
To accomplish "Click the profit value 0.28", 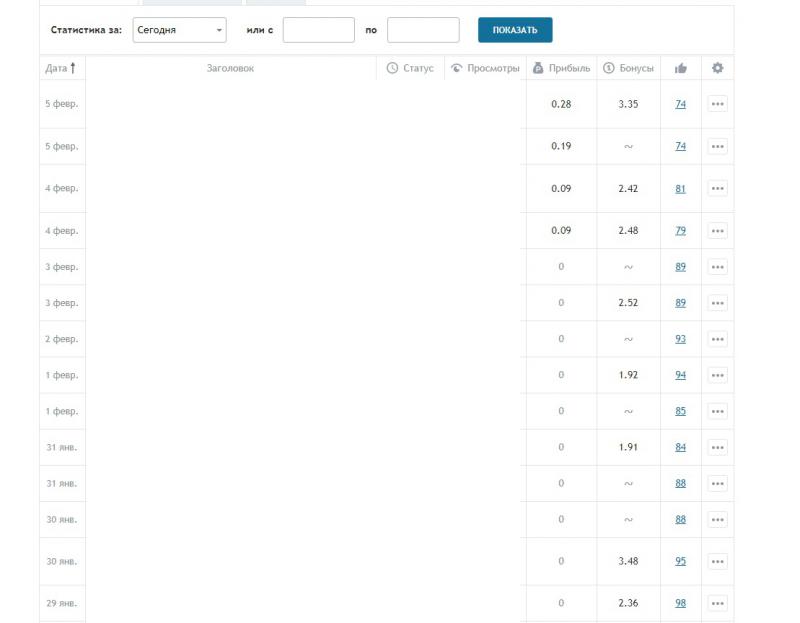I will (561, 104).
